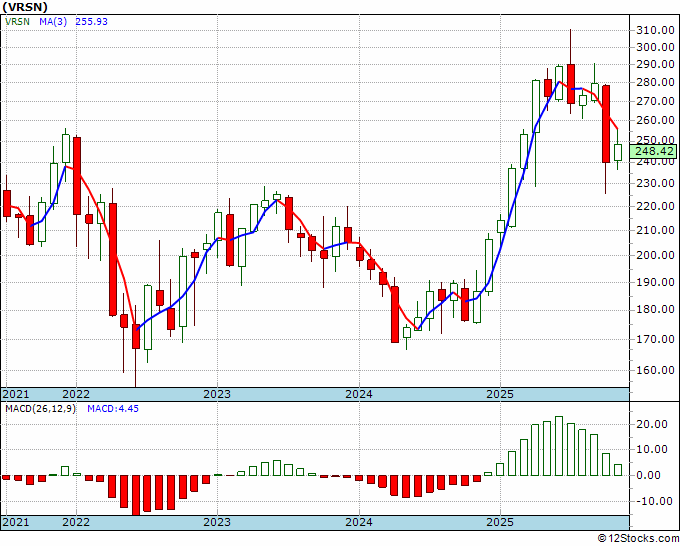This screenshot has height=546, width=680.
Task: Click 2024 on the price chart timeline
Action: pyautogui.click(x=359, y=394)
